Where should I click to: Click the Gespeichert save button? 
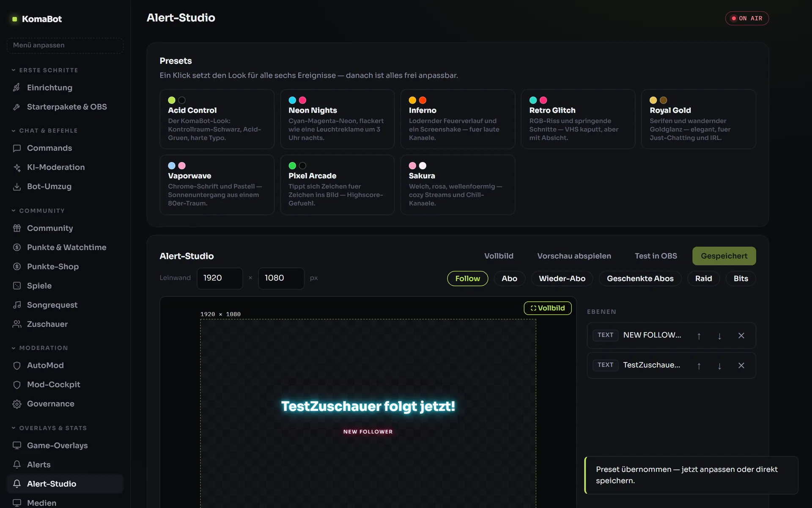724,256
